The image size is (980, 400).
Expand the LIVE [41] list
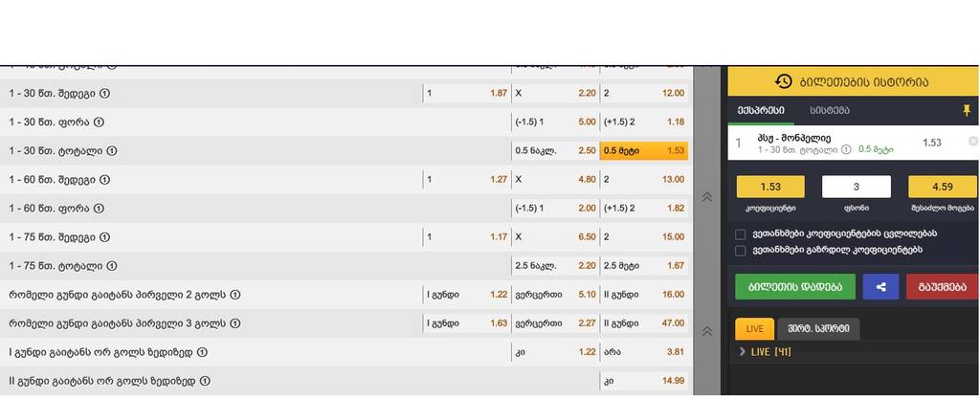click(x=743, y=352)
